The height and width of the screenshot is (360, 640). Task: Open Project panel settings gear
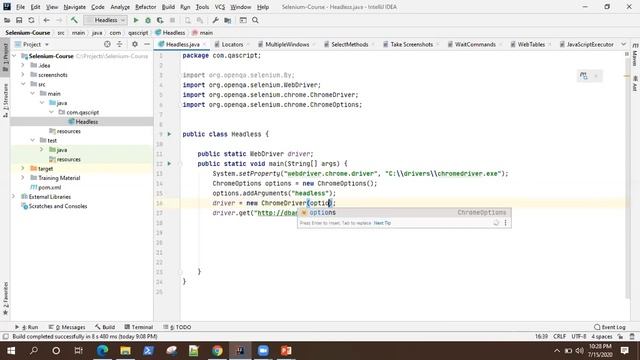click(x=135, y=44)
